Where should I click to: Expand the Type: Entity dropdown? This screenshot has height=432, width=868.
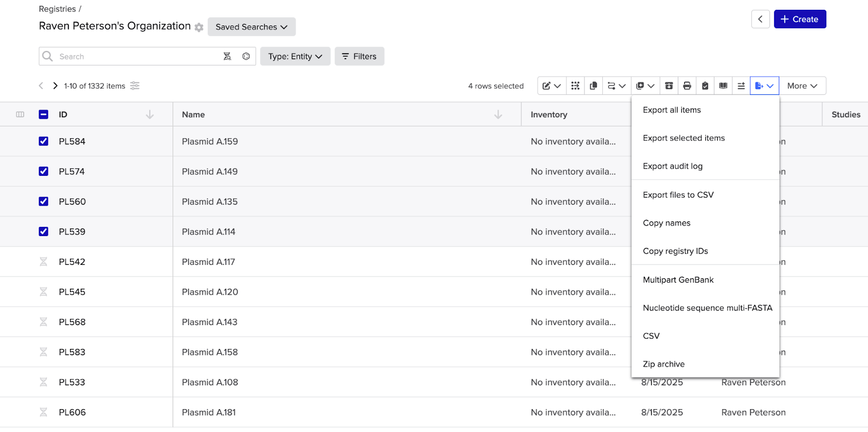coord(295,56)
